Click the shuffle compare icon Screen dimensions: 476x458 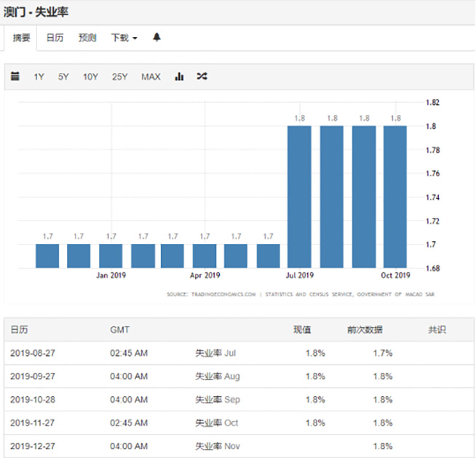202,76
